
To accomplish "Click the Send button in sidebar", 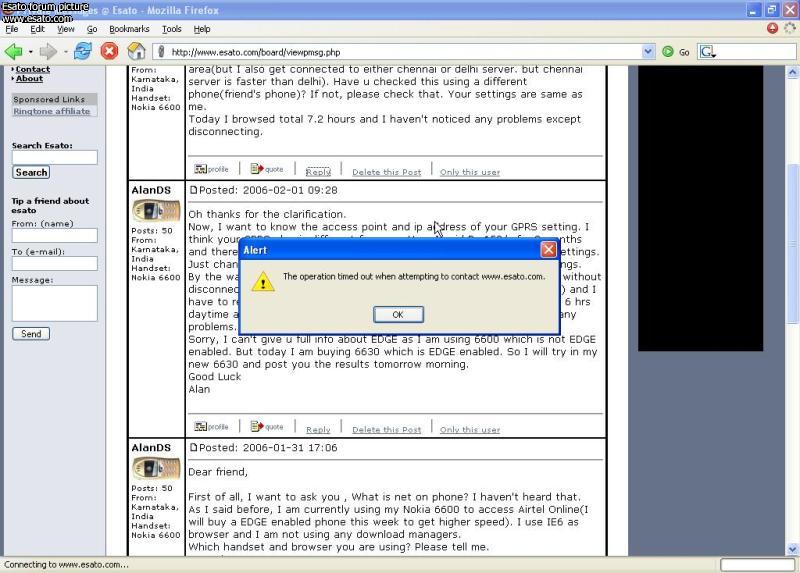I will point(31,334).
